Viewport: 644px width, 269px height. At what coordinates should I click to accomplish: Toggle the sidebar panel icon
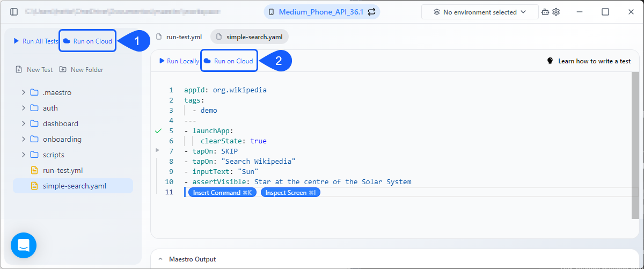point(14,12)
